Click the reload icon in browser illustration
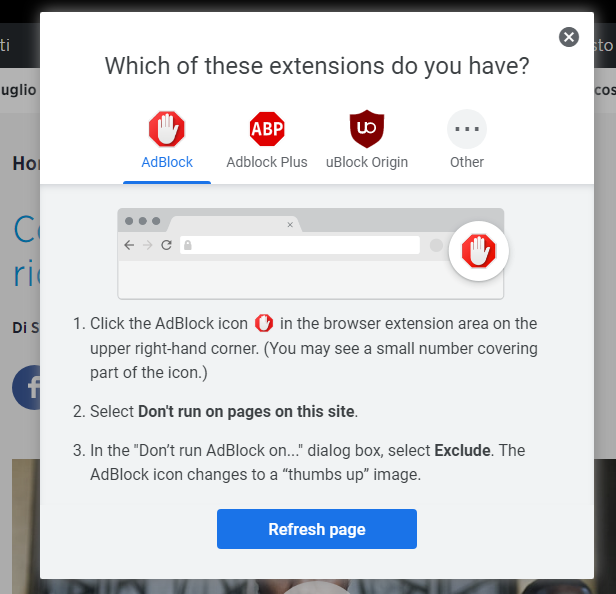 [x=167, y=245]
